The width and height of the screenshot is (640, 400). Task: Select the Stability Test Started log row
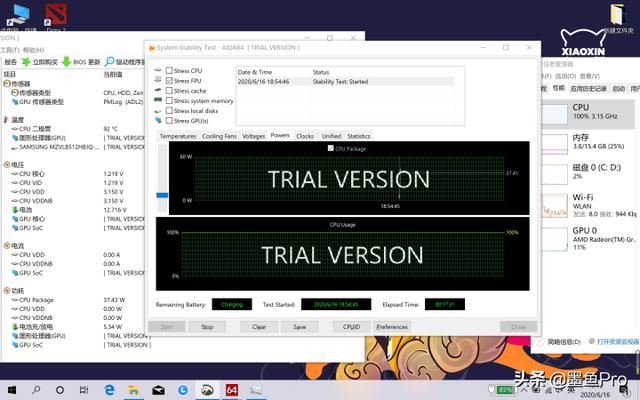[x=345, y=82]
